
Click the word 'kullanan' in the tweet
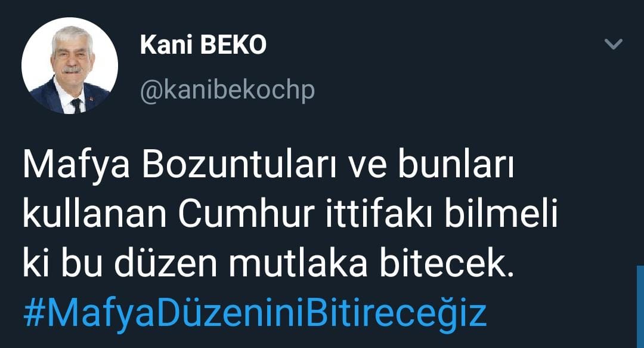pos(94,214)
